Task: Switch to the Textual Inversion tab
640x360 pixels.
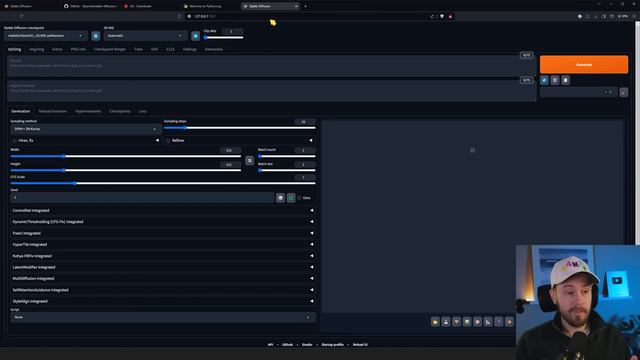Action: click(53, 111)
